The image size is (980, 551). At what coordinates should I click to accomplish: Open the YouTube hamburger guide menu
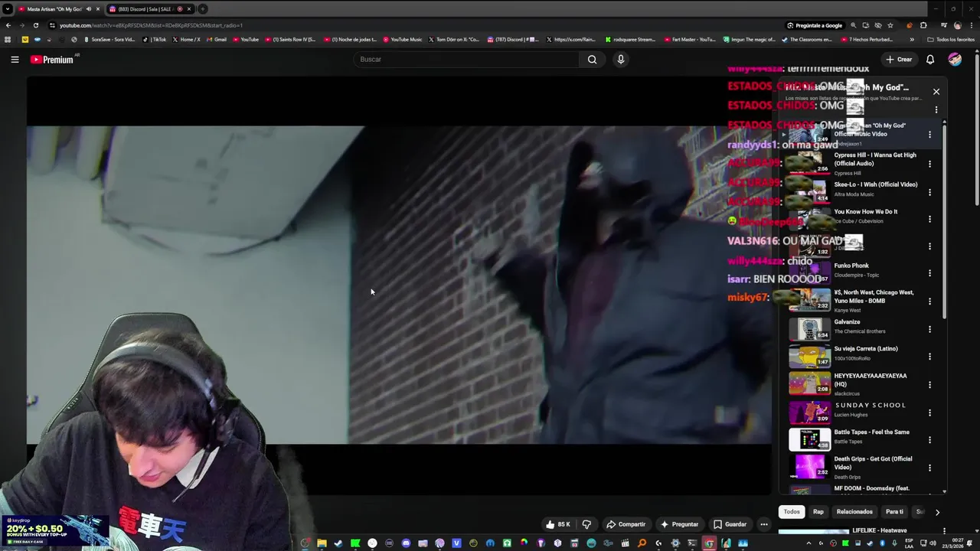tap(15, 59)
